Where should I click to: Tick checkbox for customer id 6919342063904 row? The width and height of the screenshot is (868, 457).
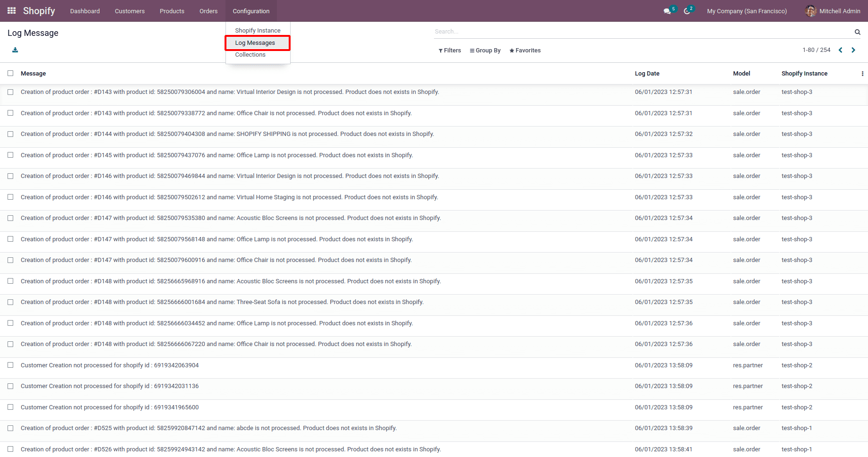pyautogui.click(x=10, y=365)
